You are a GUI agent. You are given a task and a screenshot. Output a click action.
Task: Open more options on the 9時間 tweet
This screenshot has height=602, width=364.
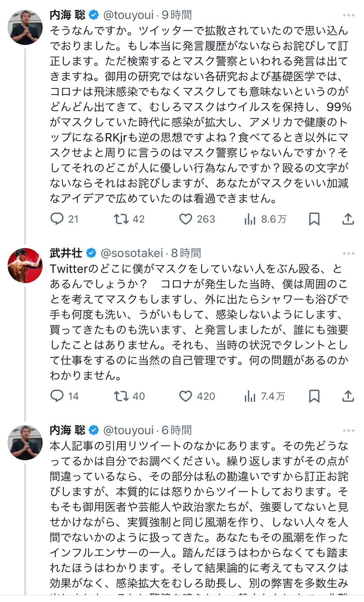click(348, 16)
